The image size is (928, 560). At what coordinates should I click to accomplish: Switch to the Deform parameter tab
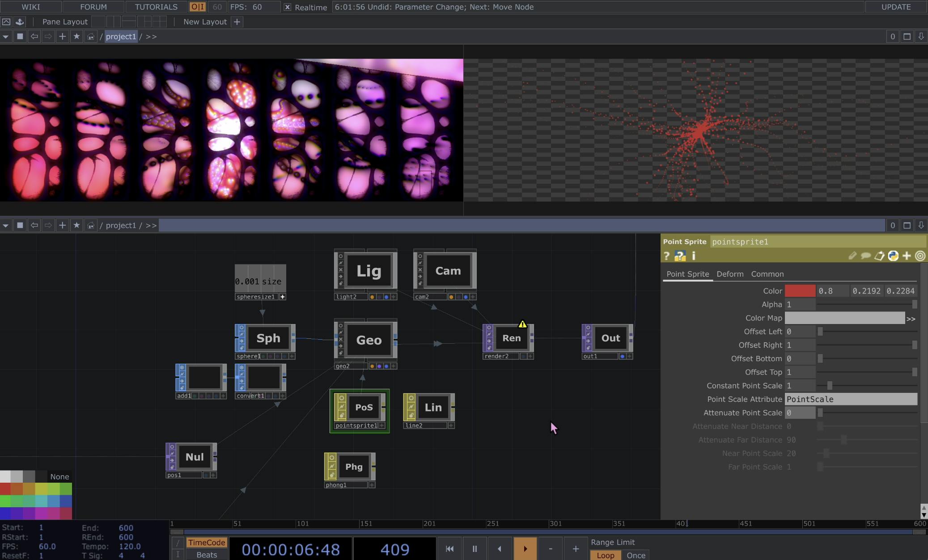pos(730,274)
